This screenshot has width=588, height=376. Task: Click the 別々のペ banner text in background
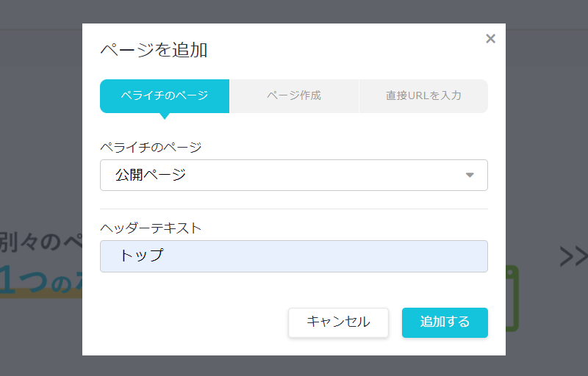[x=40, y=242]
